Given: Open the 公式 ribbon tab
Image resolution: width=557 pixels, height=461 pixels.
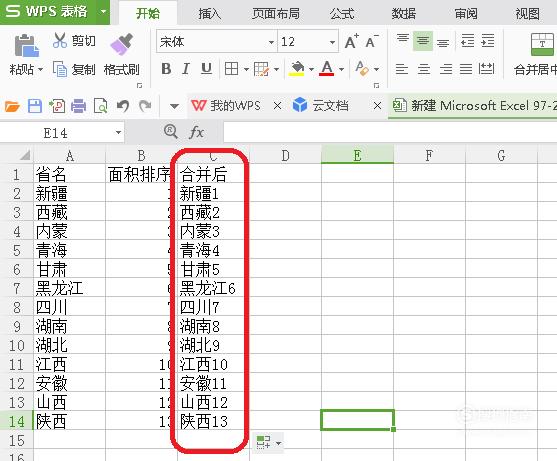Looking at the screenshot, I should (x=342, y=13).
